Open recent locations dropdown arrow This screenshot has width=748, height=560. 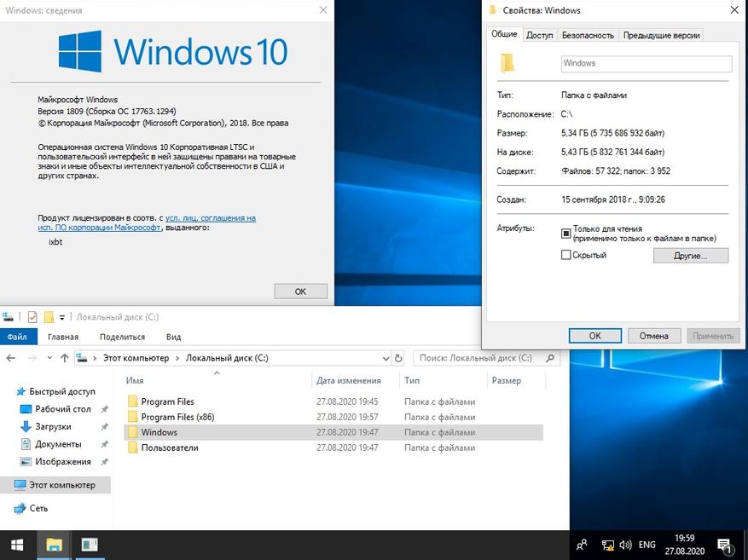49,358
